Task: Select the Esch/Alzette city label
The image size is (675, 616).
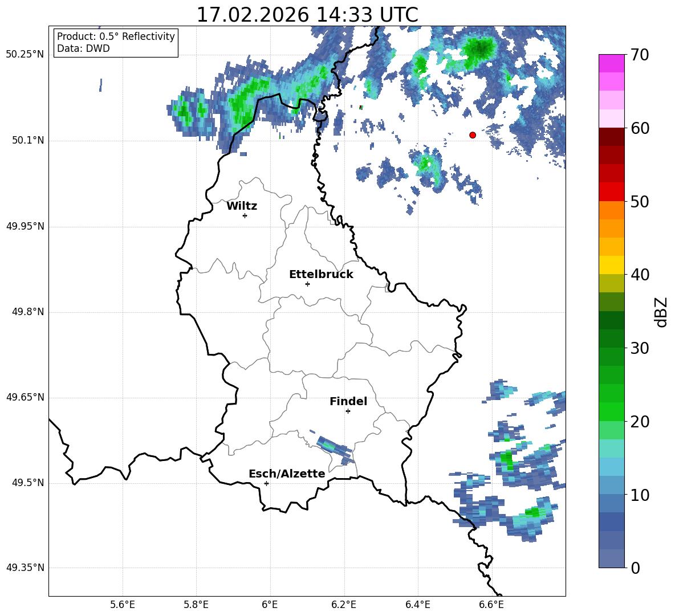Action: tap(287, 474)
